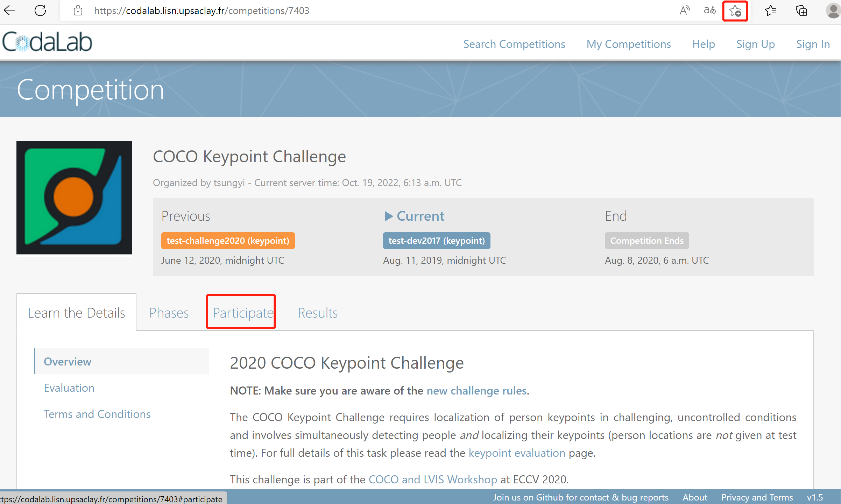Viewport: 841px width, 504px height.
Task: Open the Help link
Action: (704, 44)
